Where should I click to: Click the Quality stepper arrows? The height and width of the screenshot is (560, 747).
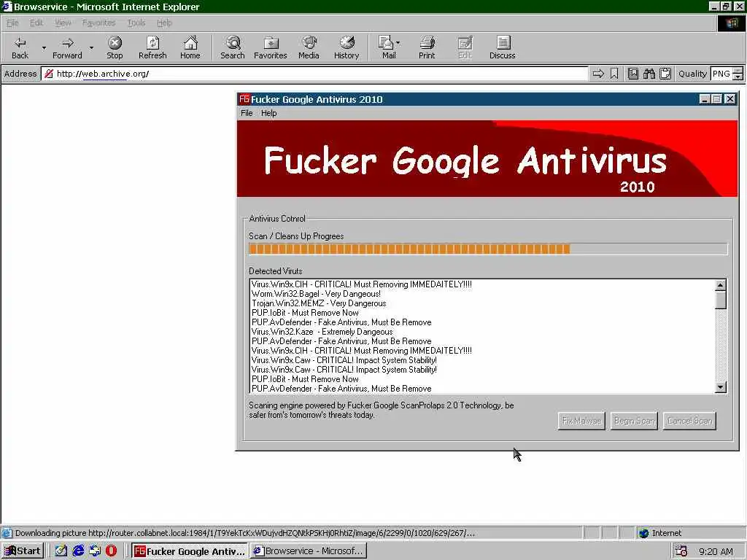point(738,74)
